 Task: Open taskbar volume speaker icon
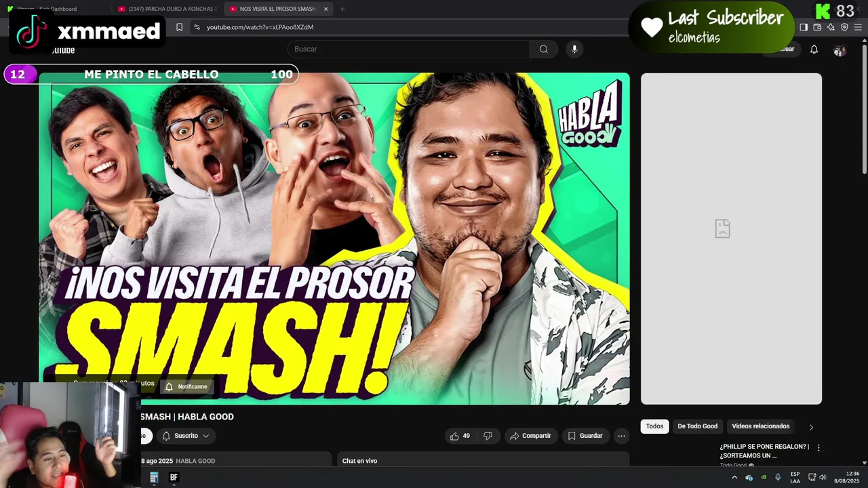823,477
